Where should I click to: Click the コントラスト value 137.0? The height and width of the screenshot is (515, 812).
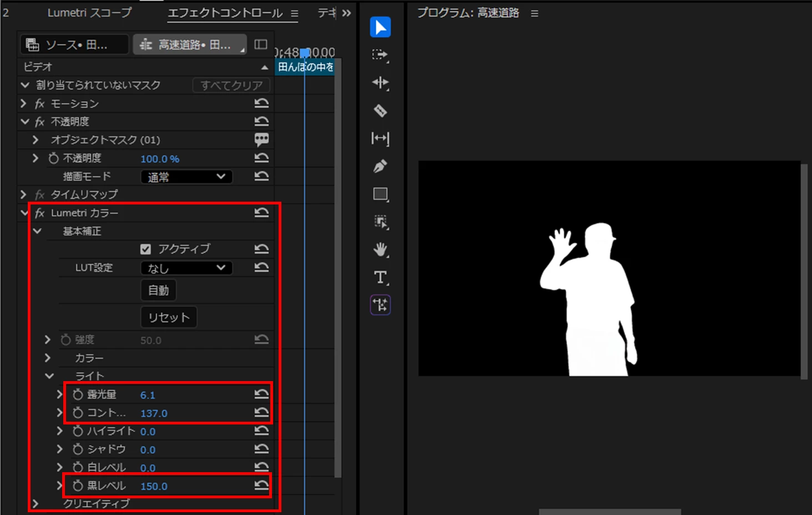[154, 413]
